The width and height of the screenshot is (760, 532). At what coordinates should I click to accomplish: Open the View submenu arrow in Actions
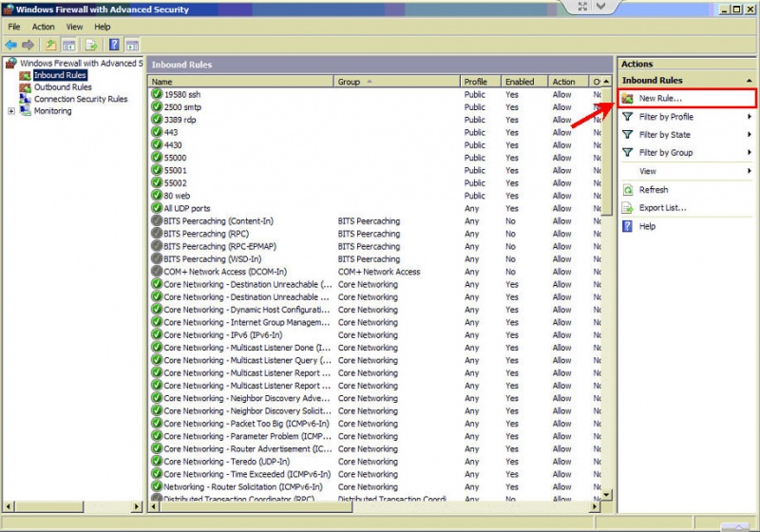point(750,171)
